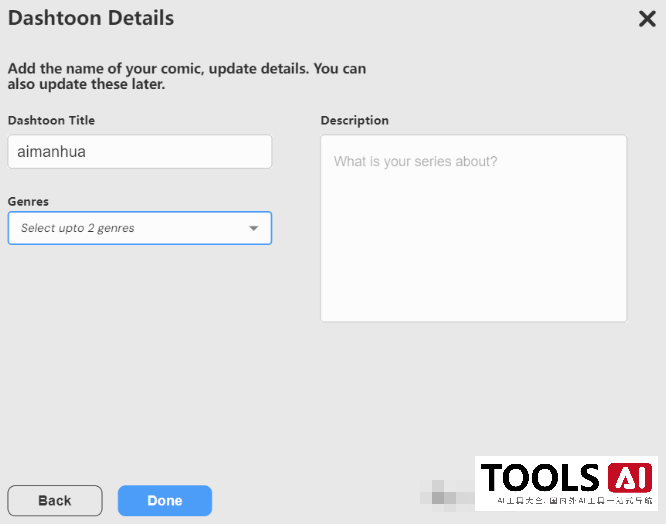The image size is (666, 525).
Task: Click the black TOOLS word in the logo
Action: (x=540, y=478)
